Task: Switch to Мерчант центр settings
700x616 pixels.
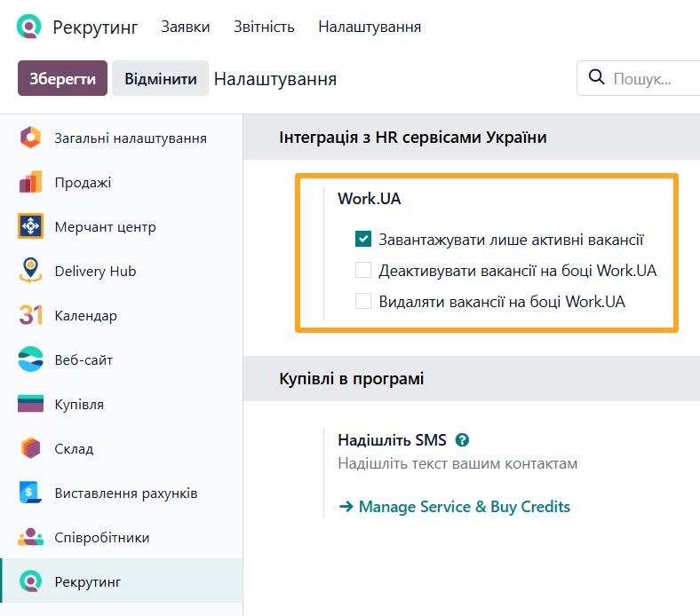Action: tap(105, 226)
